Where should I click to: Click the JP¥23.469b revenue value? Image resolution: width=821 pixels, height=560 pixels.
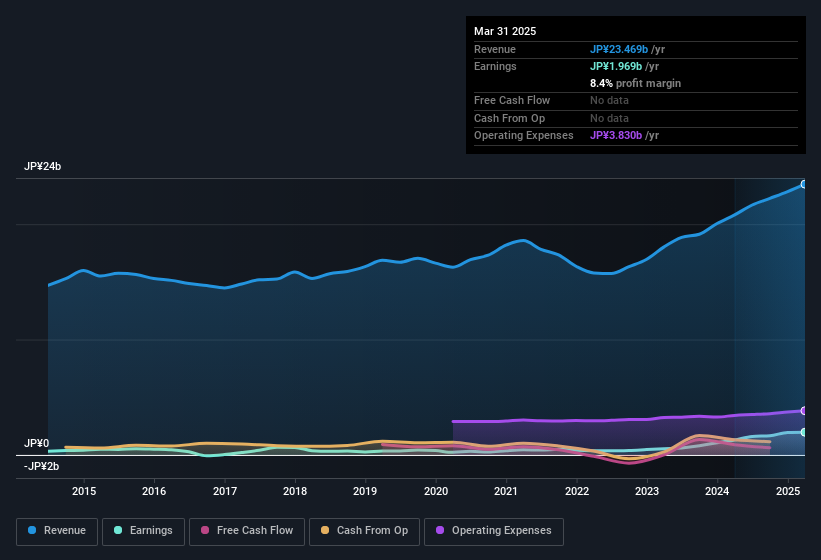tap(619, 49)
